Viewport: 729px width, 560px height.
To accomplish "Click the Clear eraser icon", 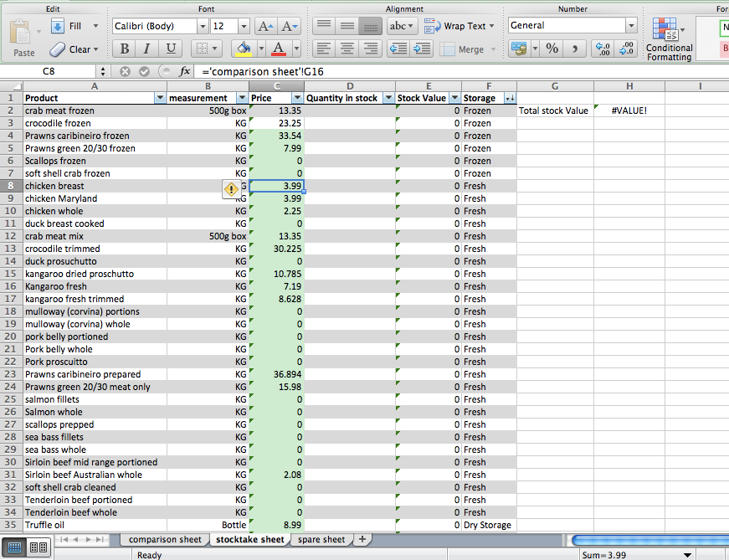I will 57,49.
